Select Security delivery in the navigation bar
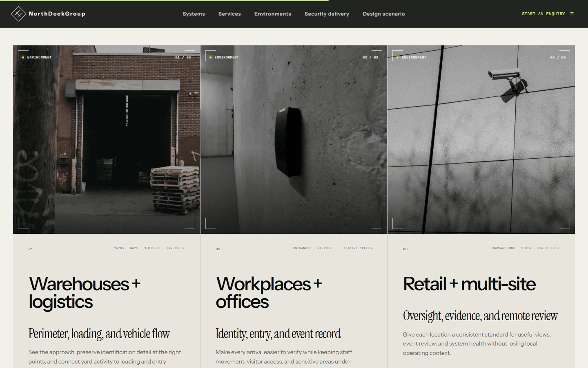 327,14
